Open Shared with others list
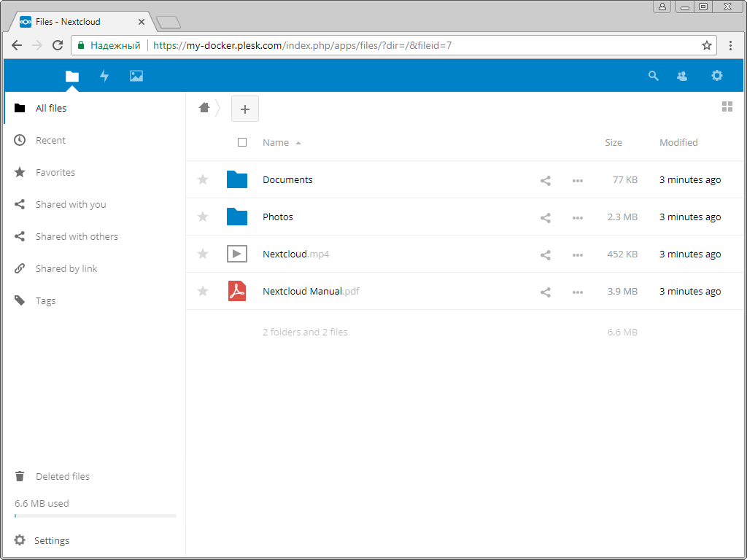The height and width of the screenshot is (560, 747). click(x=94, y=237)
